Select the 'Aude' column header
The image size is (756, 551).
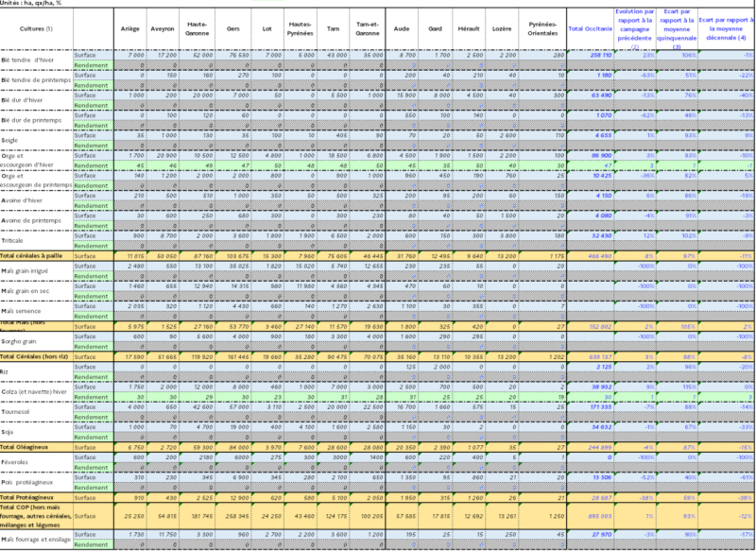402,29
